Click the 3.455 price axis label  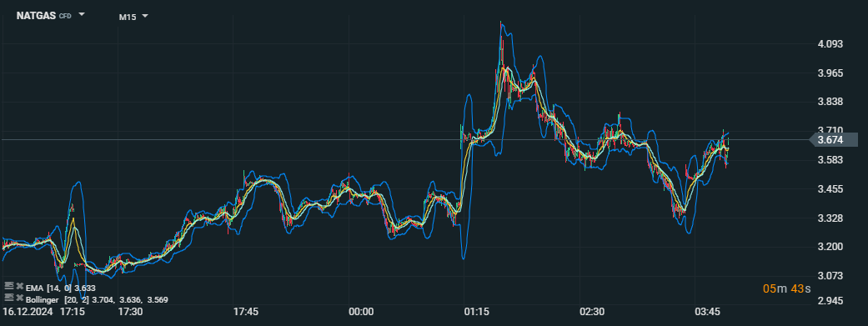pyautogui.click(x=830, y=189)
